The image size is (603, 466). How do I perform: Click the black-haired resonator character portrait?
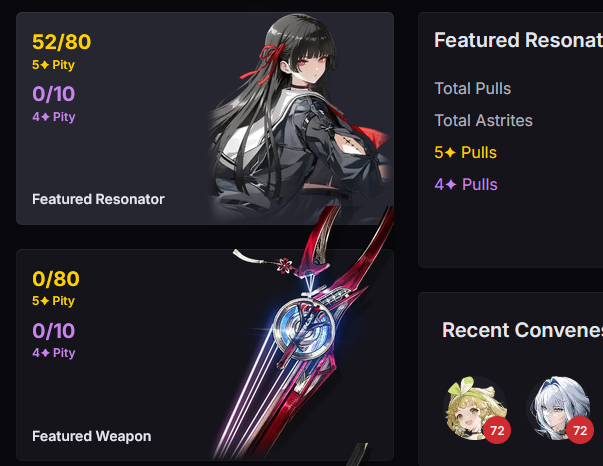tap(302, 117)
